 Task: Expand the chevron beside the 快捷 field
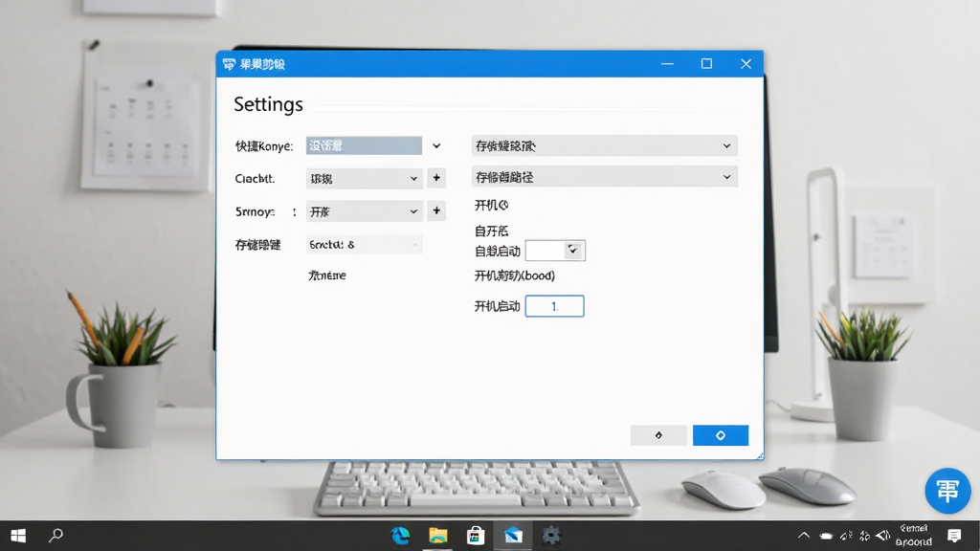pyautogui.click(x=436, y=145)
